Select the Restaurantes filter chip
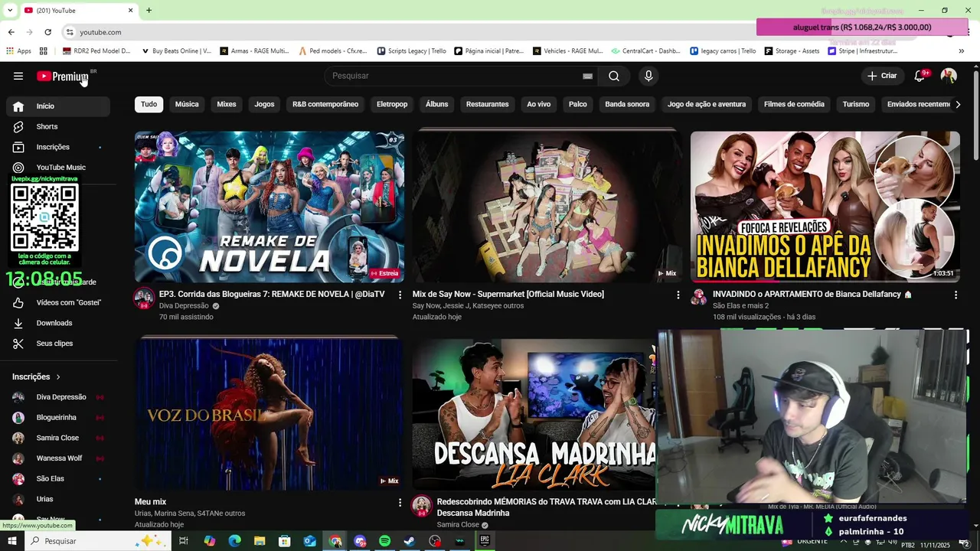980x551 pixels. click(488, 104)
